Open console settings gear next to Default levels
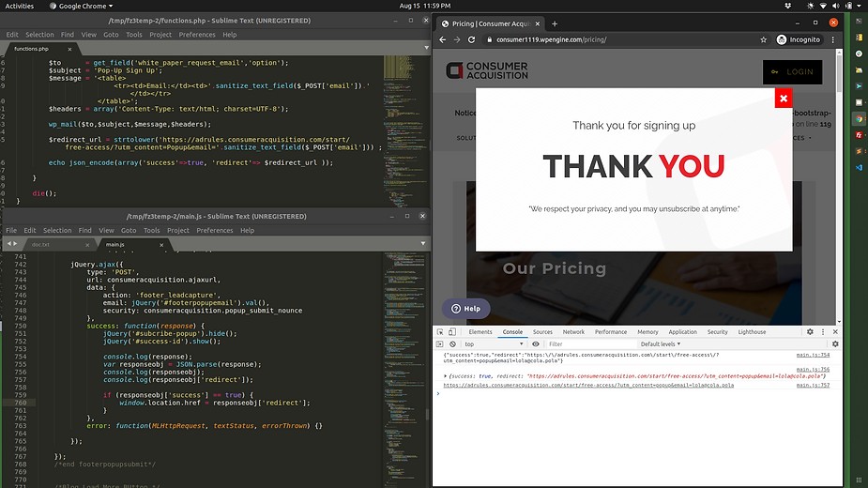The image size is (868, 488). click(x=835, y=344)
